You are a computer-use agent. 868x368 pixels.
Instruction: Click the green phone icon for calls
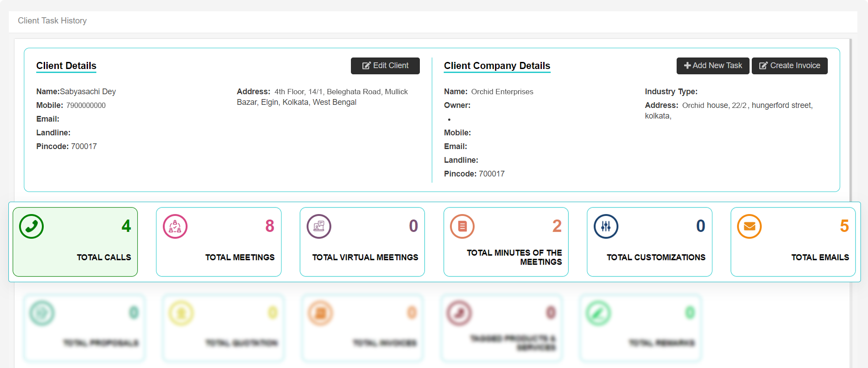(x=31, y=226)
